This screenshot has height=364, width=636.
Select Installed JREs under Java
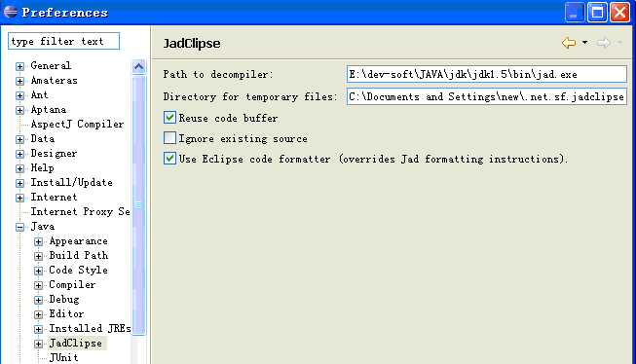[x=90, y=328]
